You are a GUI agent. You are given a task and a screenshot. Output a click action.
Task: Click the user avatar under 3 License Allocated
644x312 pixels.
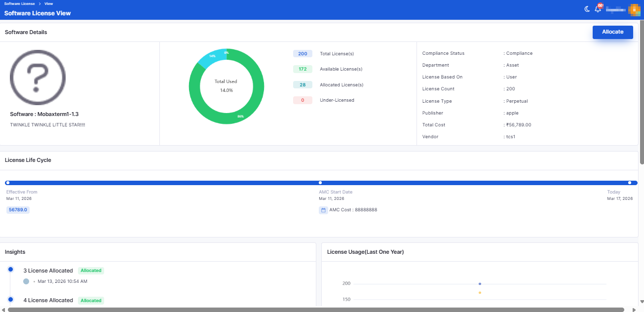coord(26,281)
